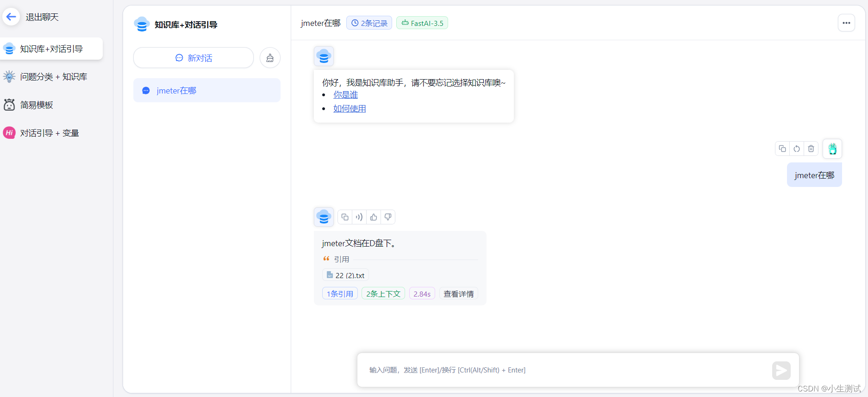
Task: Click the 退出聊天 label
Action: pos(42,17)
